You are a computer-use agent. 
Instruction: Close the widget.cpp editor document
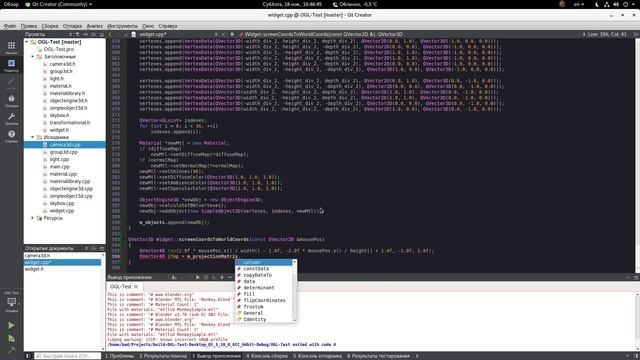point(224,34)
